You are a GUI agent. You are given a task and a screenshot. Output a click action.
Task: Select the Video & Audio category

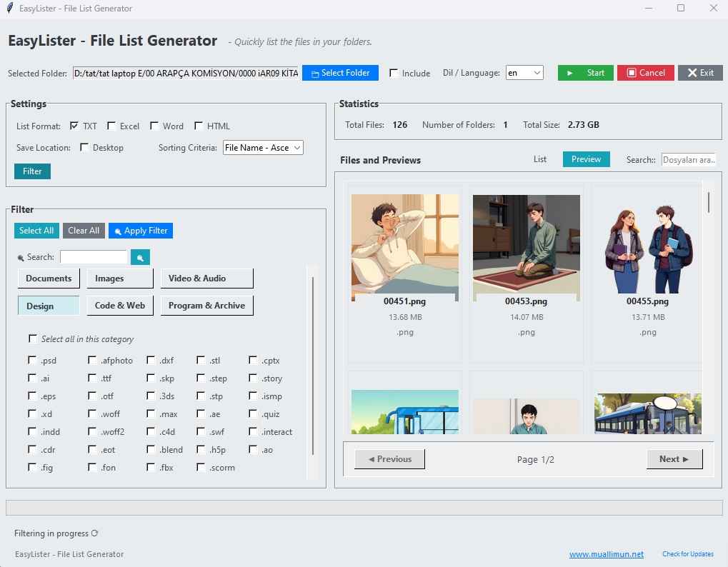[x=206, y=279]
